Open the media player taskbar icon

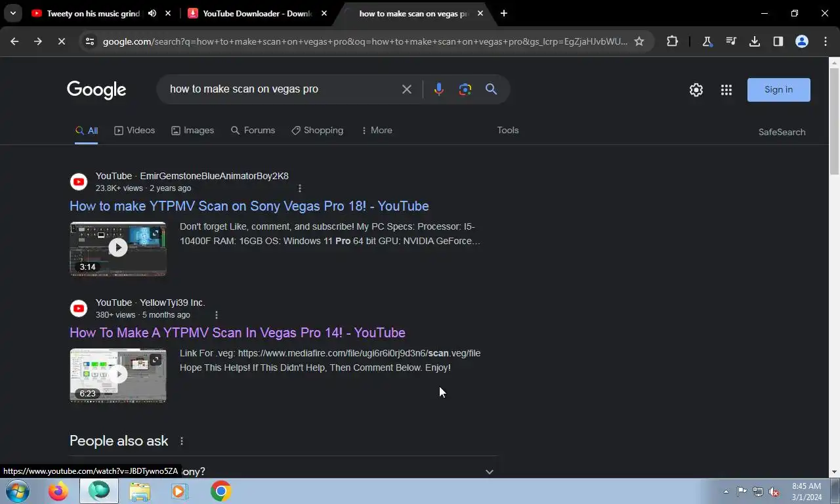tap(179, 491)
